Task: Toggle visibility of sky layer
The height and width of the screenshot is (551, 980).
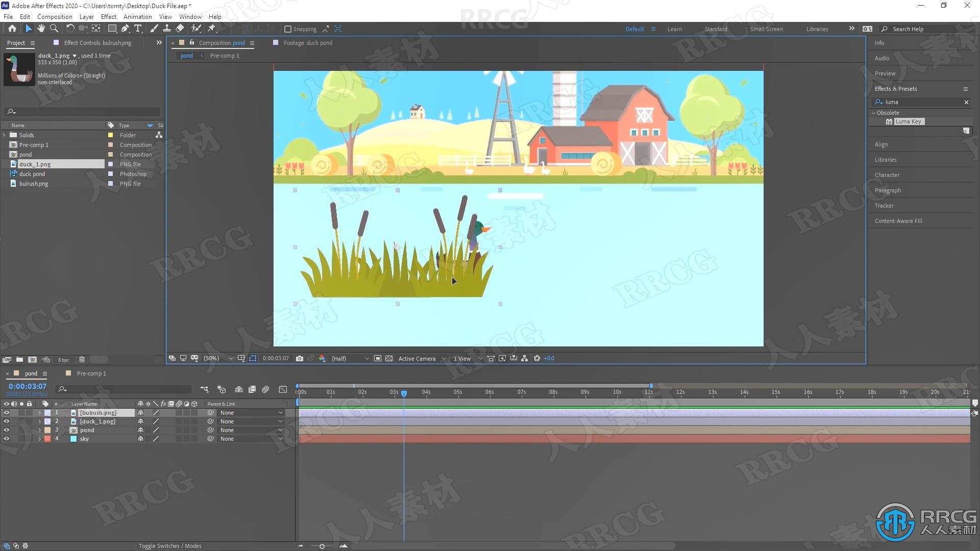Action: (7, 439)
